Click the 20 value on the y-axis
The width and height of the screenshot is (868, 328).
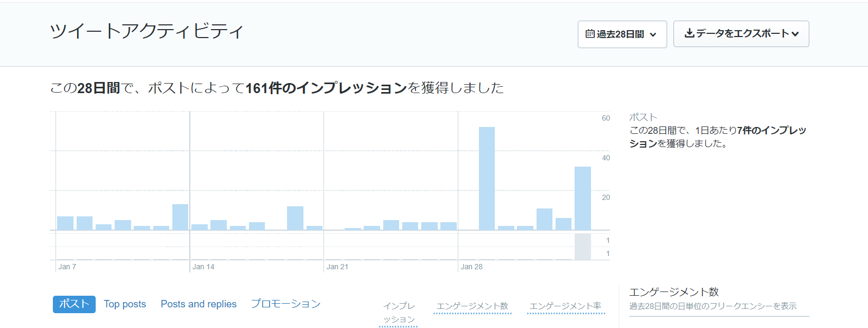point(606,197)
